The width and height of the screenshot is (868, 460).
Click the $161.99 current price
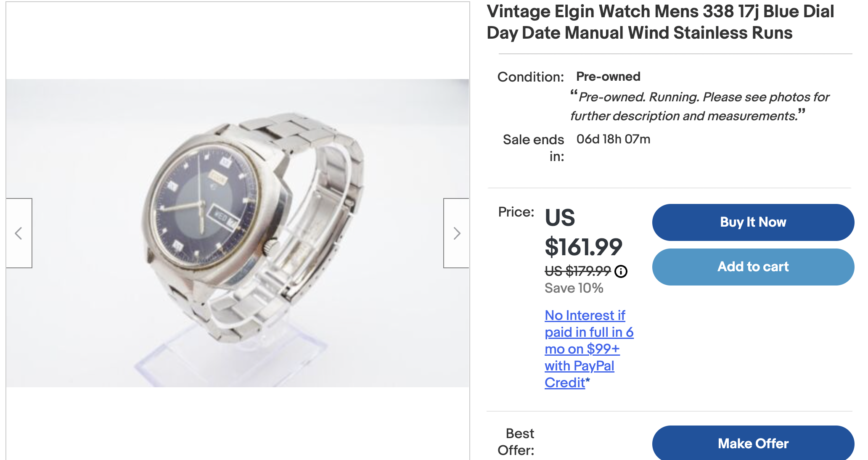(583, 247)
